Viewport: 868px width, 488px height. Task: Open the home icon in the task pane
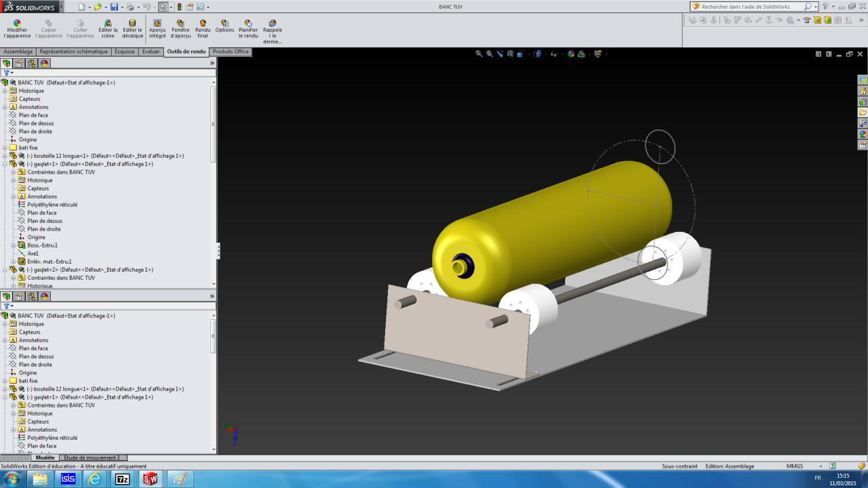863,91
